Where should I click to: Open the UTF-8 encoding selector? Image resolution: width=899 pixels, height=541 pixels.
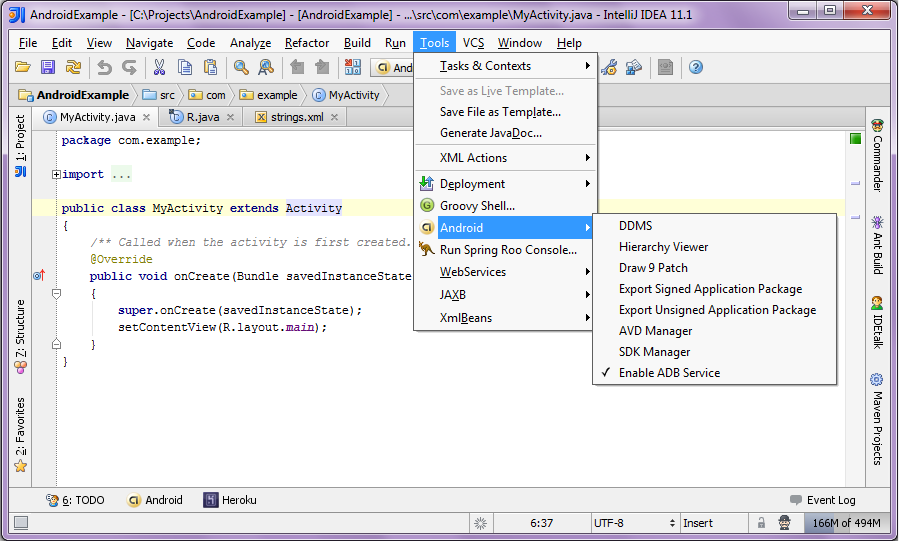click(634, 523)
